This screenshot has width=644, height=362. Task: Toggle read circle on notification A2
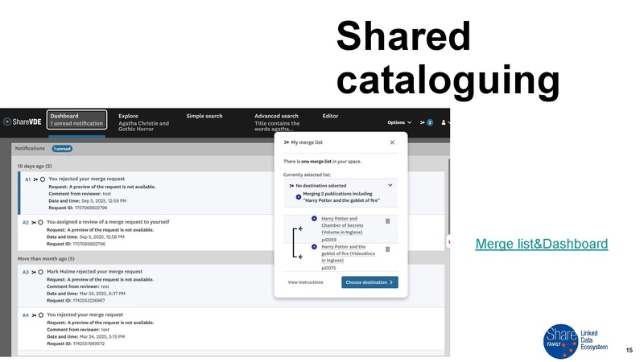click(x=40, y=221)
